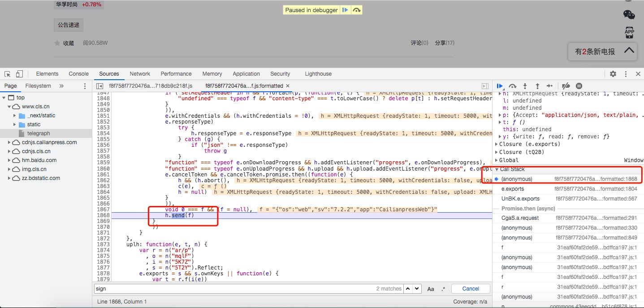Switch to the Performance tab
The height and width of the screenshot is (308, 644).
(176, 74)
